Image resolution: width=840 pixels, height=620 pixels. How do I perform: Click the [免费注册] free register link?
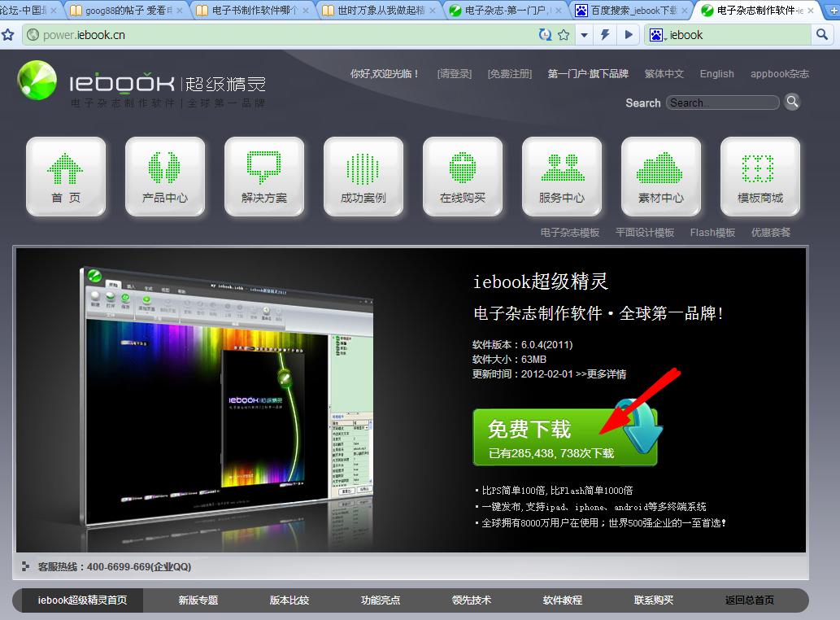pyautogui.click(x=510, y=74)
